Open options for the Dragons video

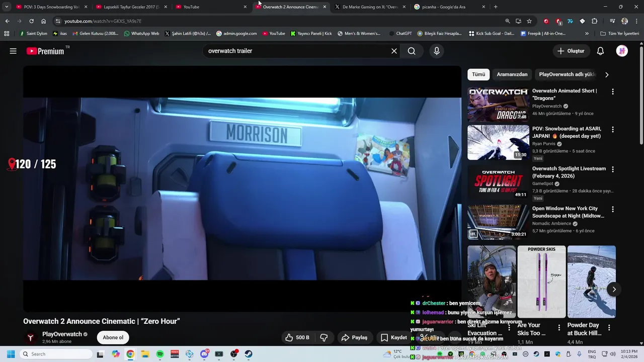pos(612,92)
